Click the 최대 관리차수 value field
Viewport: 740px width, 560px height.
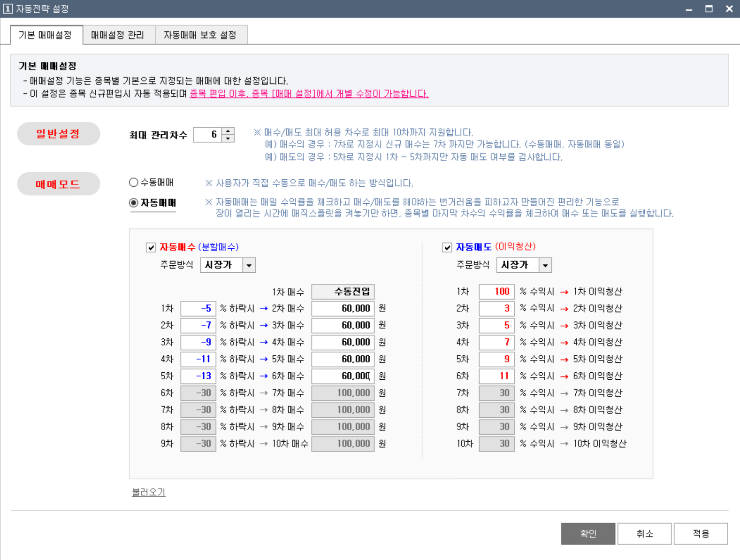(x=207, y=135)
